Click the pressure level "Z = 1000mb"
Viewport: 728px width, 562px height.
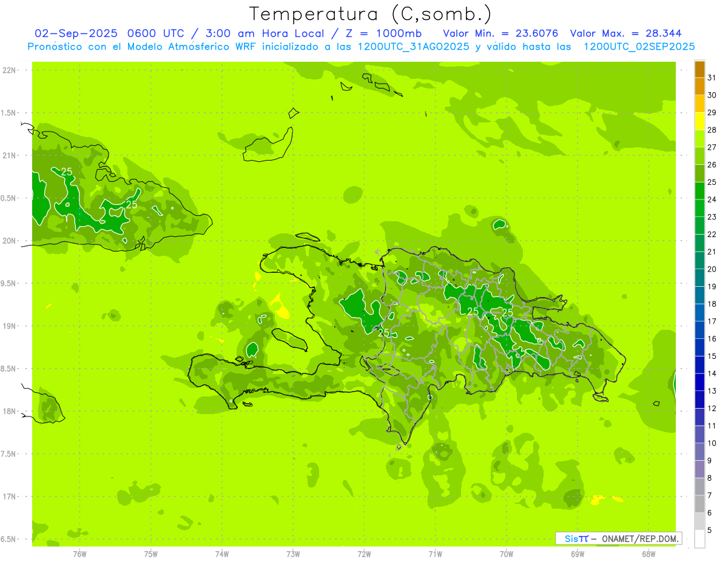pyautogui.click(x=385, y=33)
